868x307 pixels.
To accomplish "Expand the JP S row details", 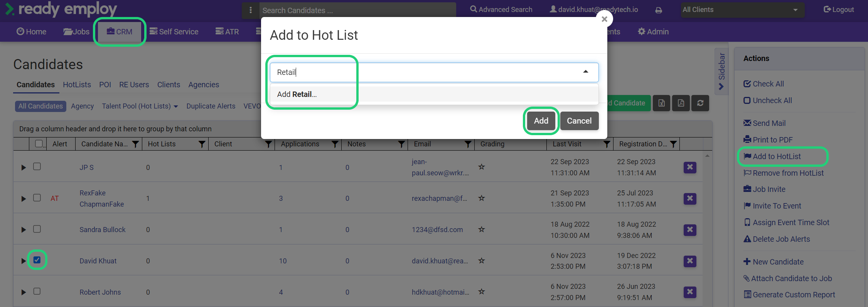I will pos(24,167).
